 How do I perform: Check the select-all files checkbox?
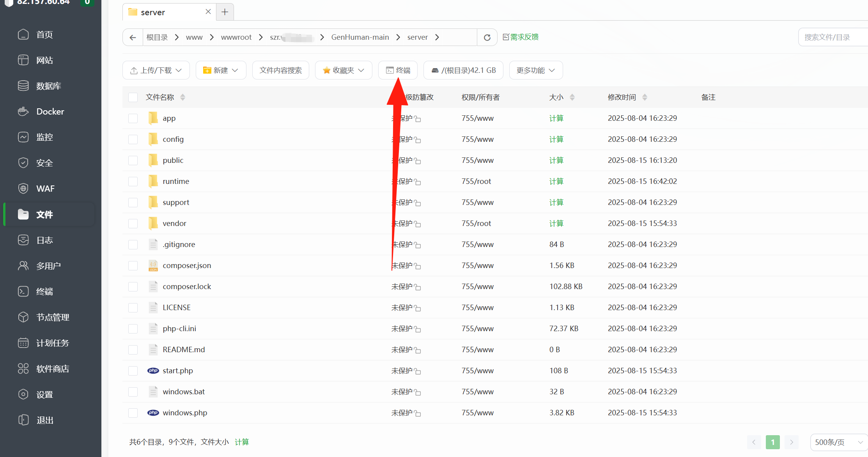click(133, 97)
